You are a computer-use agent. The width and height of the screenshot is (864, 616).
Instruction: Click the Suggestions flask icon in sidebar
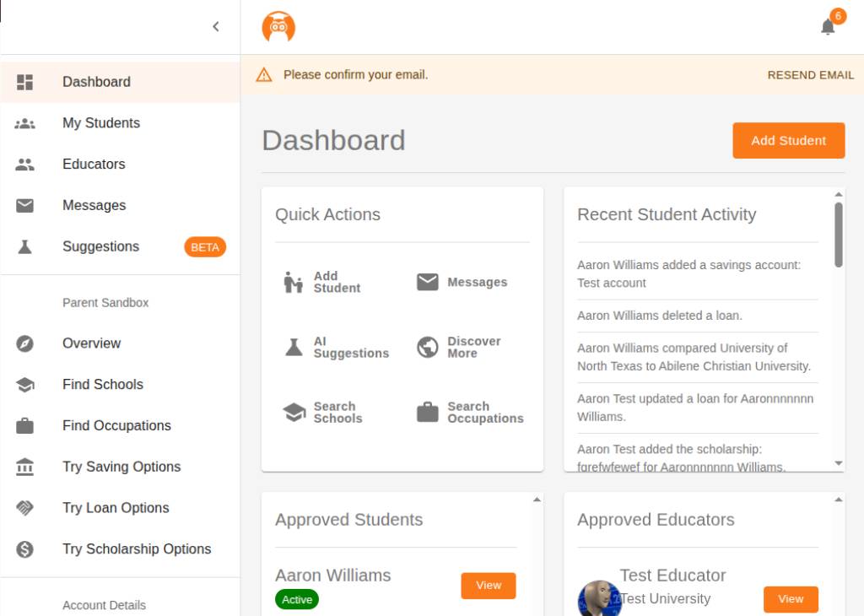pos(25,247)
